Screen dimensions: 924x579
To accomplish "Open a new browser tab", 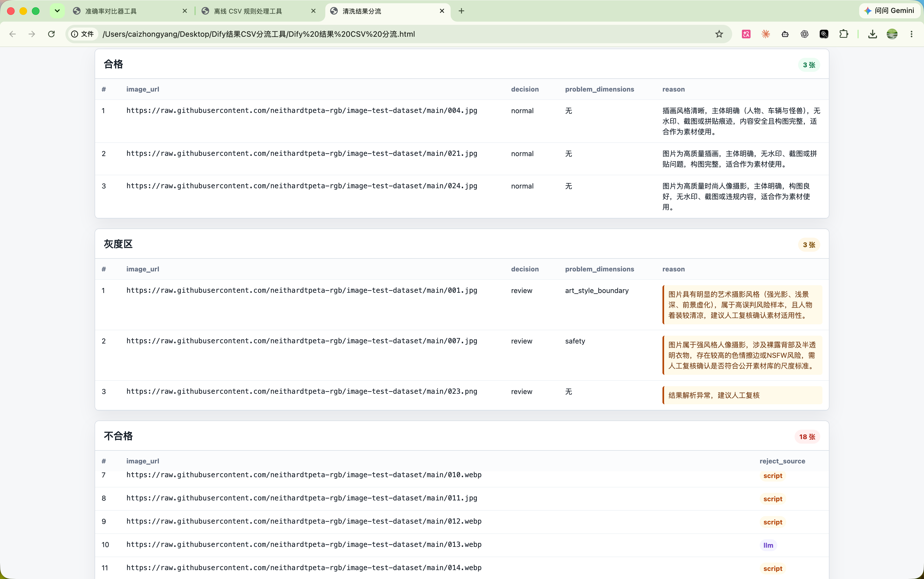I will (461, 11).
